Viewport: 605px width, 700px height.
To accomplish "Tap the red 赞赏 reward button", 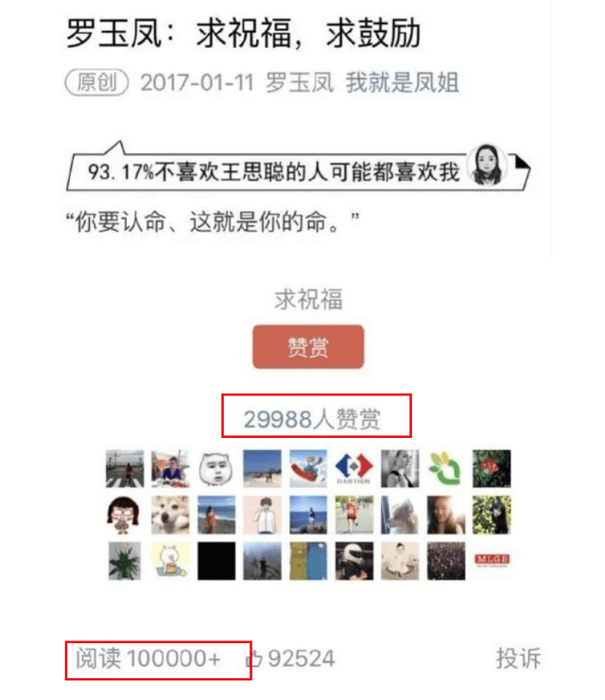I will (308, 347).
